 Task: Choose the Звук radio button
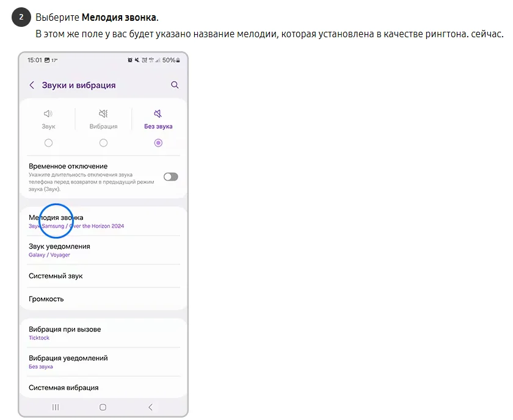48,143
